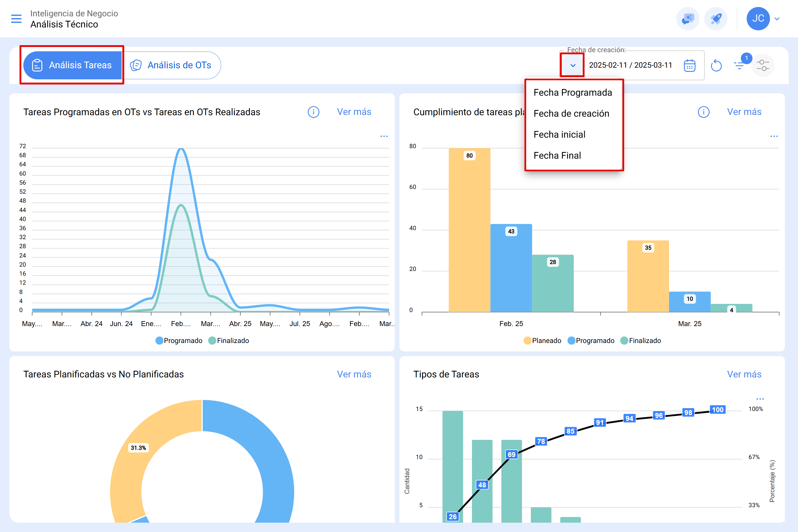Open Ver más for Tareas Programadas chart
Screen dimensions: 798x532
click(x=354, y=112)
